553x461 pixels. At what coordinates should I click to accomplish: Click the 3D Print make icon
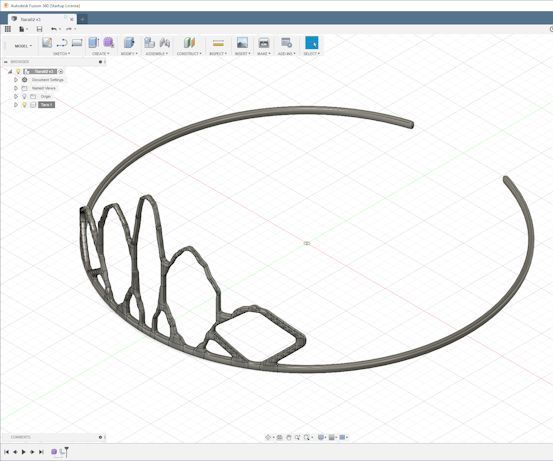coord(263,43)
